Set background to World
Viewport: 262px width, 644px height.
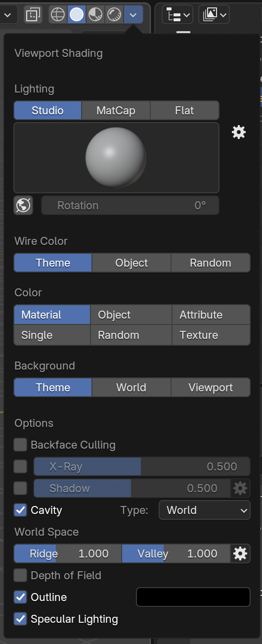[131, 387]
